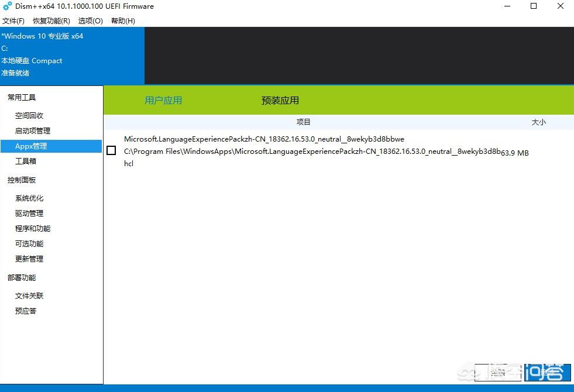Open 可选功能 in the sidebar

pos(29,243)
